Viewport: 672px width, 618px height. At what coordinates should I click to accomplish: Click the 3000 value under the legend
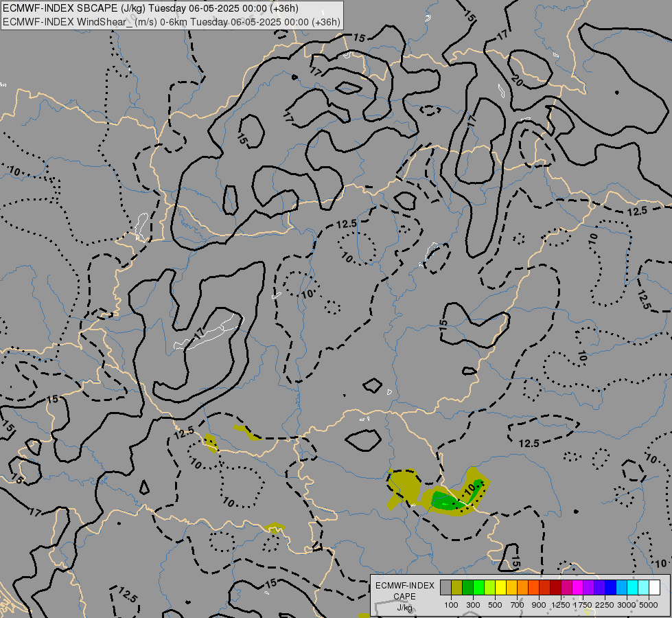627,605
